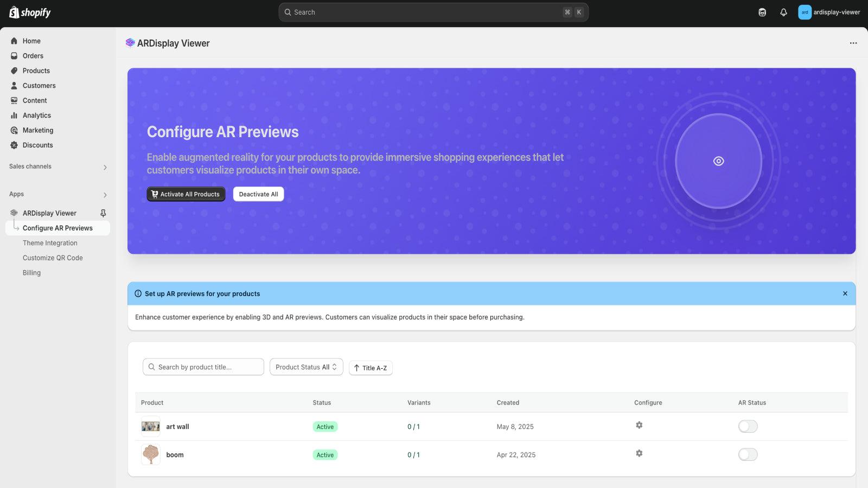Click Activate All Products button
The height and width of the screenshot is (488, 868).
[186, 194]
